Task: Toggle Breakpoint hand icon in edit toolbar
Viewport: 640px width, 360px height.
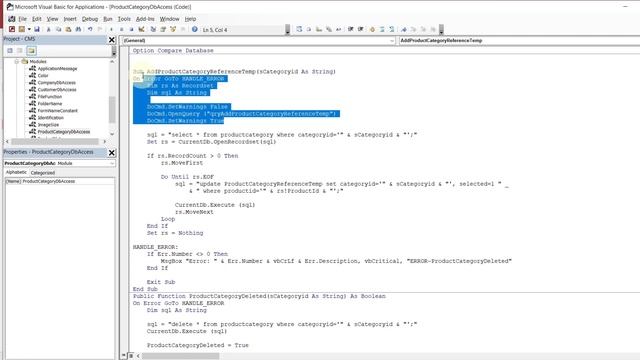Action: tap(372, 29)
